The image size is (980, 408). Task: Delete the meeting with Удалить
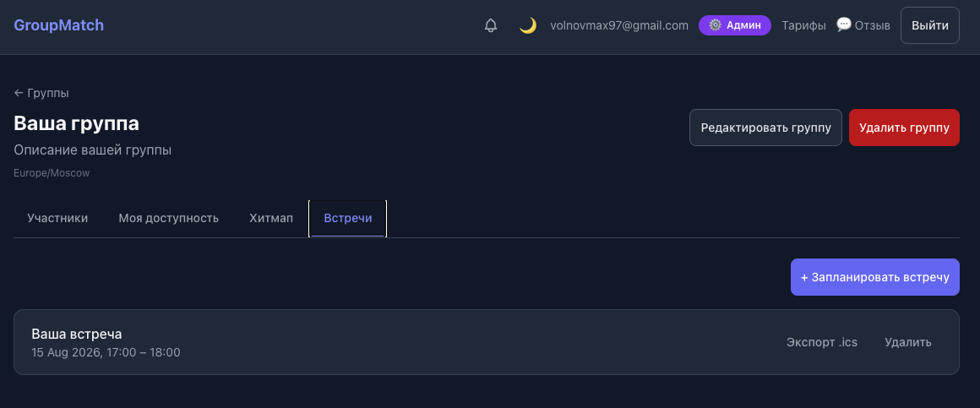[908, 342]
